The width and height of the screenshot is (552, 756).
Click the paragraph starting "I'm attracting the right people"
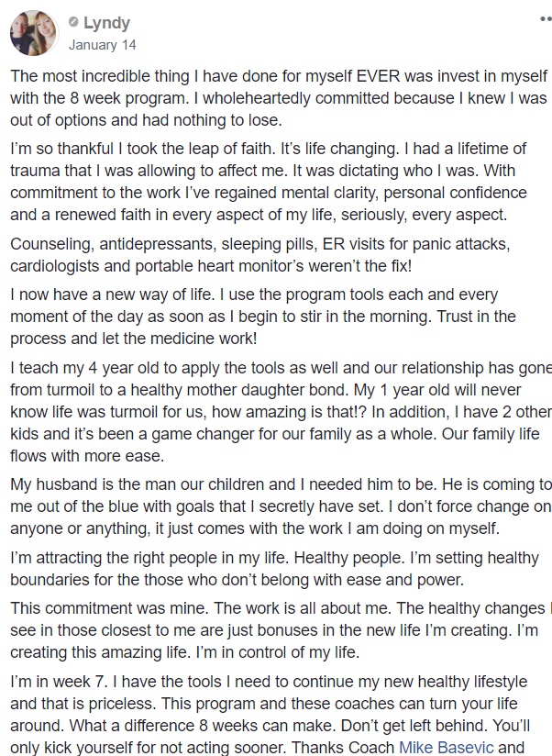coord(274,569)
